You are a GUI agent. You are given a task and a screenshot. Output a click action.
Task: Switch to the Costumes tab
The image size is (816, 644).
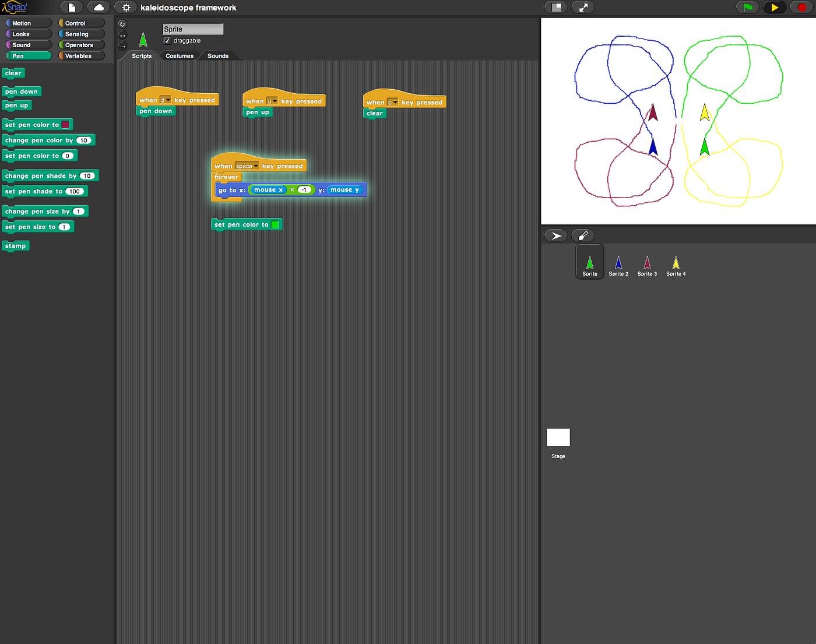click(x=180, y=56)
